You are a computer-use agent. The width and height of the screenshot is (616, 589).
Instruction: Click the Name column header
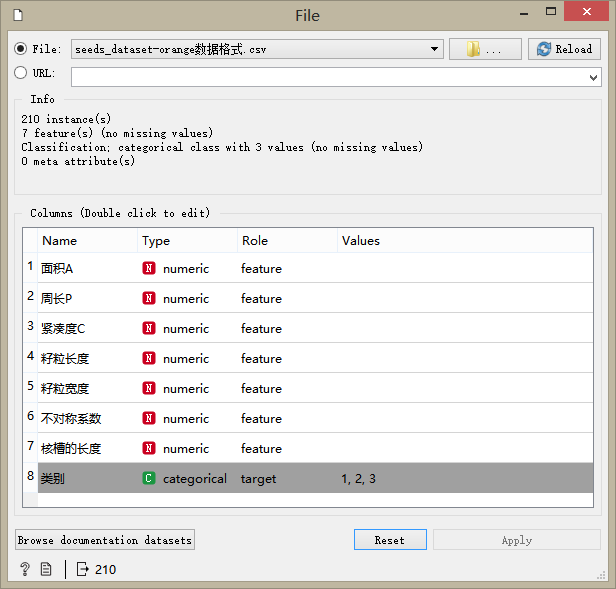88,240
